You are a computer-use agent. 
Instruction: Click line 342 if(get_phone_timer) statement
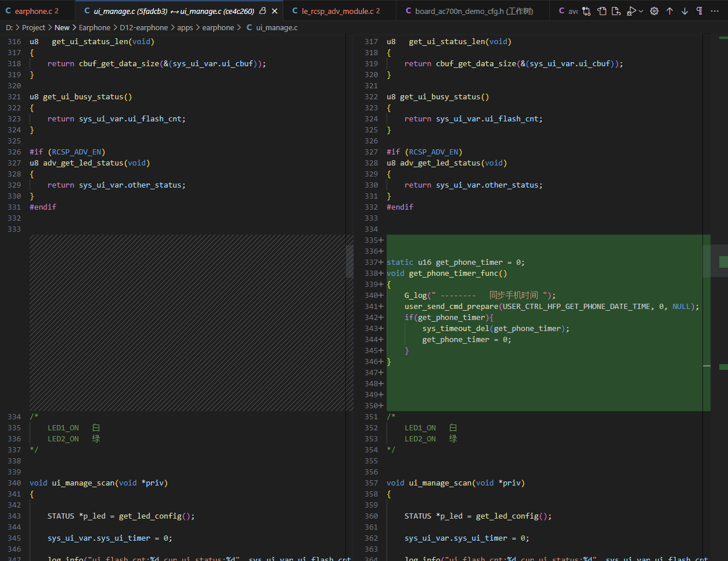pos(449,317)
